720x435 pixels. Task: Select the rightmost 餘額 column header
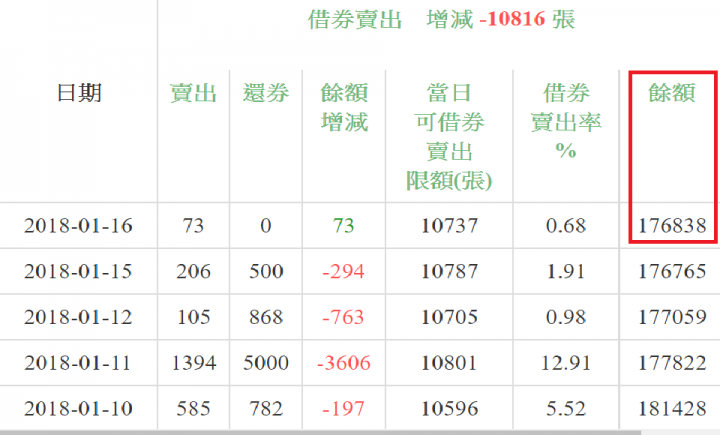[x=672, y=93]
